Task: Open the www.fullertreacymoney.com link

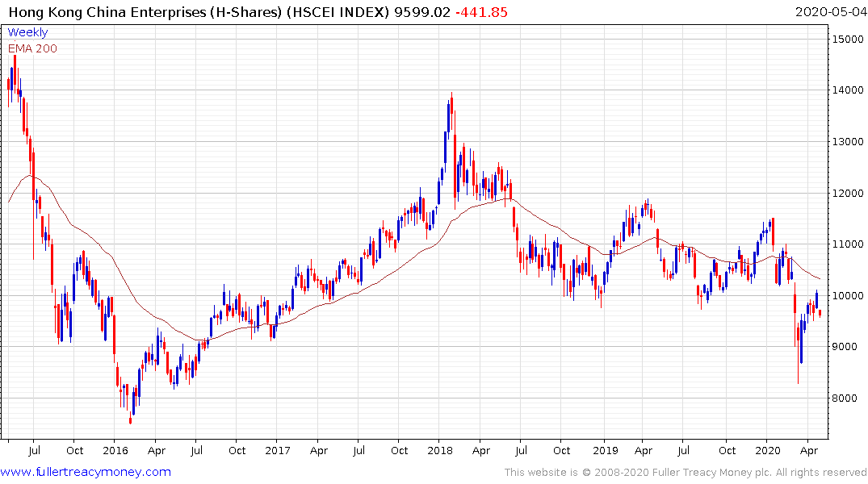Action: (86, 472)
